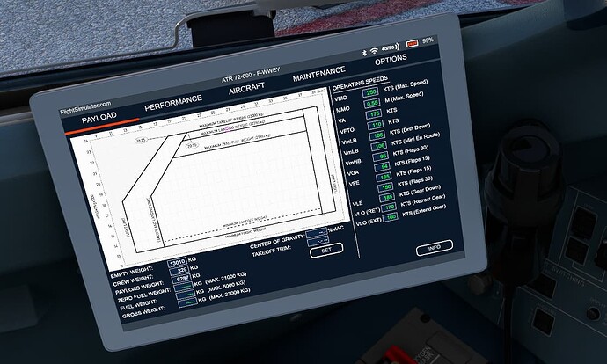The image size is (607, 364).
Task: Click the 18.25 callout on the chart
Action: [x=141, y=141]
